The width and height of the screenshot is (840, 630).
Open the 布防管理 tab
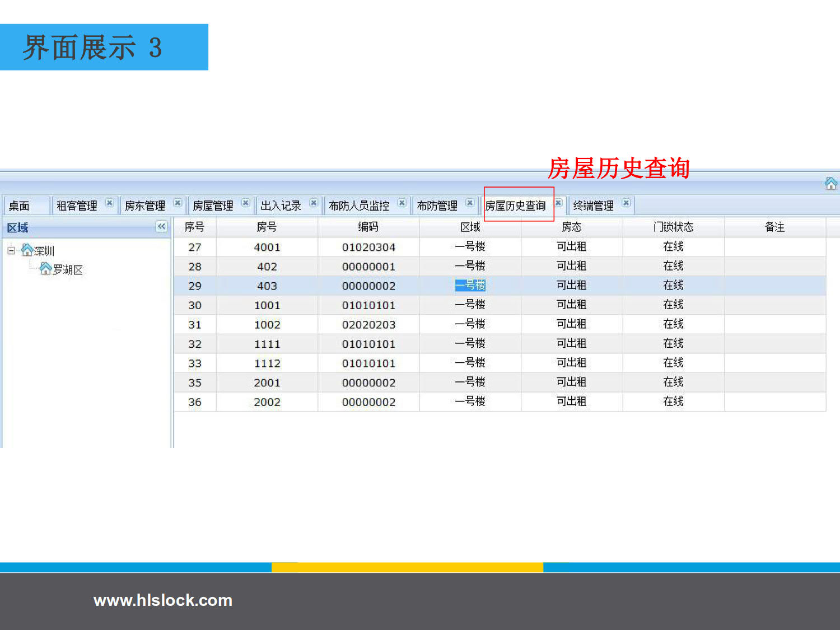(437, 206)
